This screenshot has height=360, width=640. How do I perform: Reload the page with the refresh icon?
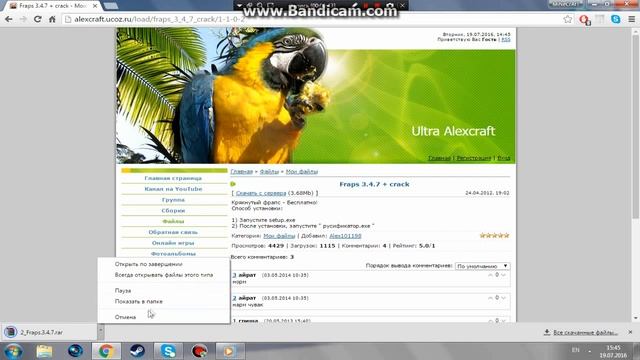38,19
